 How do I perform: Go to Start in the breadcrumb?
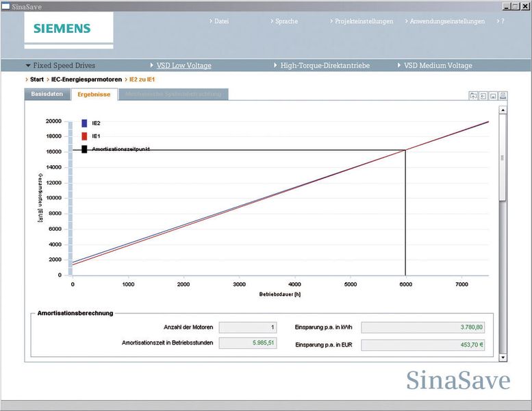pos(37,79)
